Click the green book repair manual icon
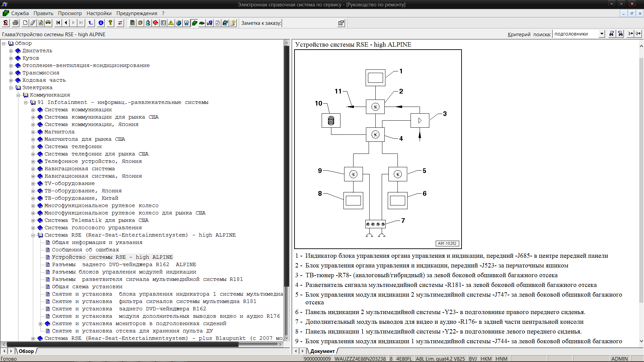The height and width of the screenshot is (362, 644). 194,23
